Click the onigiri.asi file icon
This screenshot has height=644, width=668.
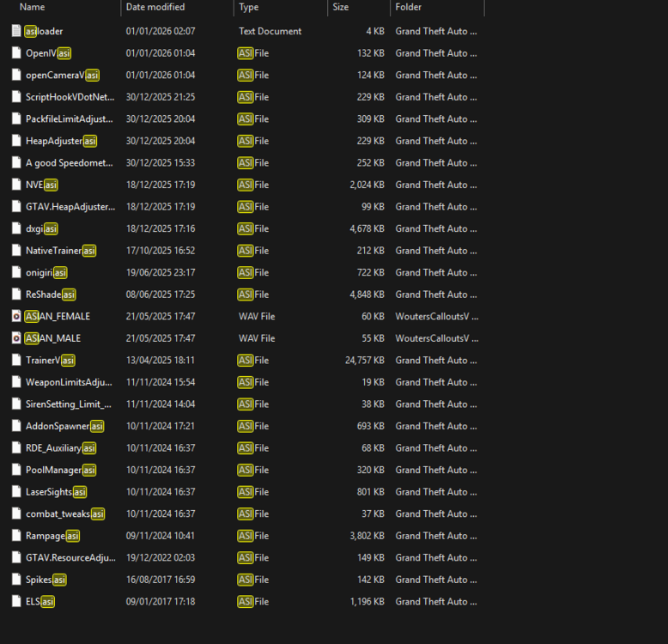(x=16, y=272)
